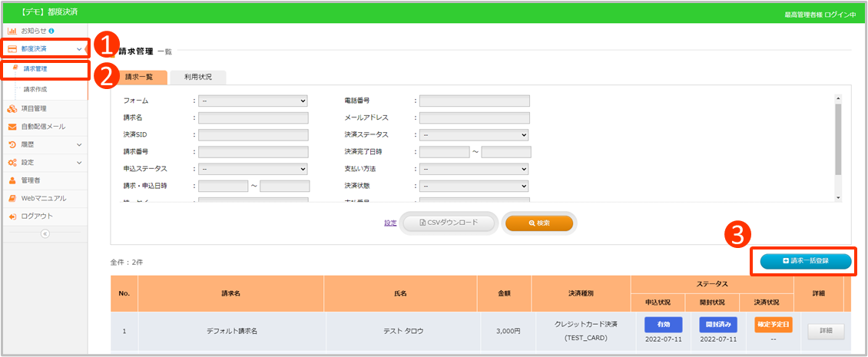Click the ログアウト sign-out icon
Image resolution: width=868 pixels, height=357 pixels.
(12, 217)
